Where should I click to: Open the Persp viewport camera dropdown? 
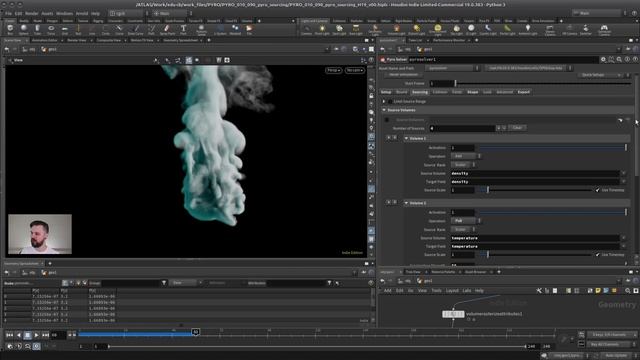pos(333,70)
